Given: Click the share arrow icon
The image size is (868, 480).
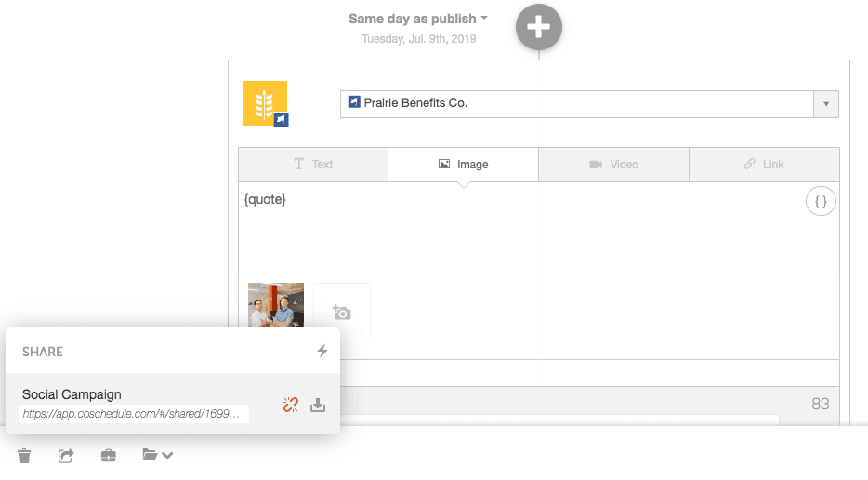Looking at the screenshot, I should point(66,456).
